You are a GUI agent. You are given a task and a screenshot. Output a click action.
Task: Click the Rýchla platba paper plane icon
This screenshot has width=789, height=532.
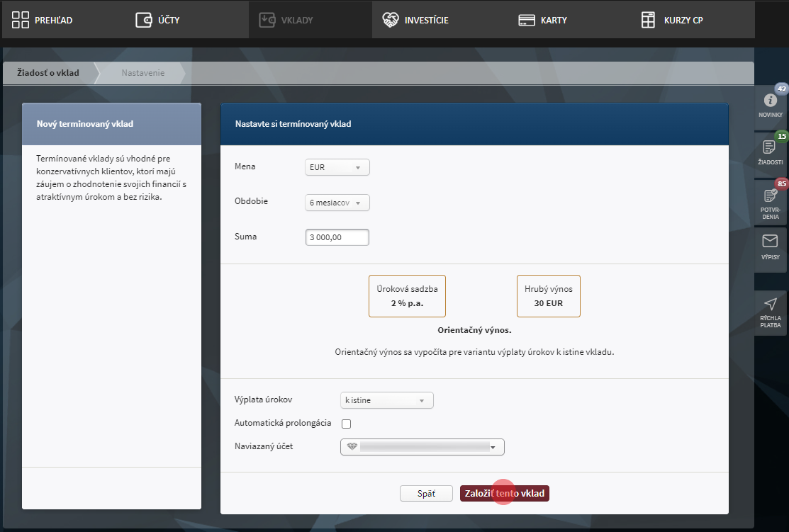pos(770,305)
